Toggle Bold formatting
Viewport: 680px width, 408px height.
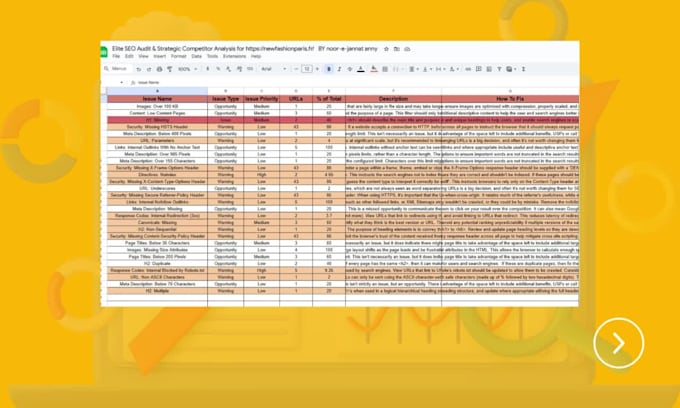pyautogui.click(x=329, y=69)
